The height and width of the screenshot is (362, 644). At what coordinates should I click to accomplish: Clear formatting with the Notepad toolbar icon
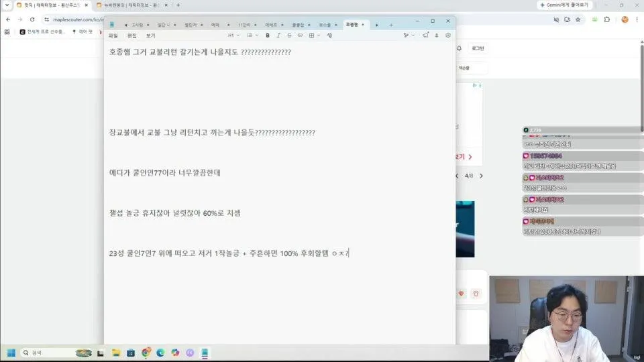(x=329, y=36)
